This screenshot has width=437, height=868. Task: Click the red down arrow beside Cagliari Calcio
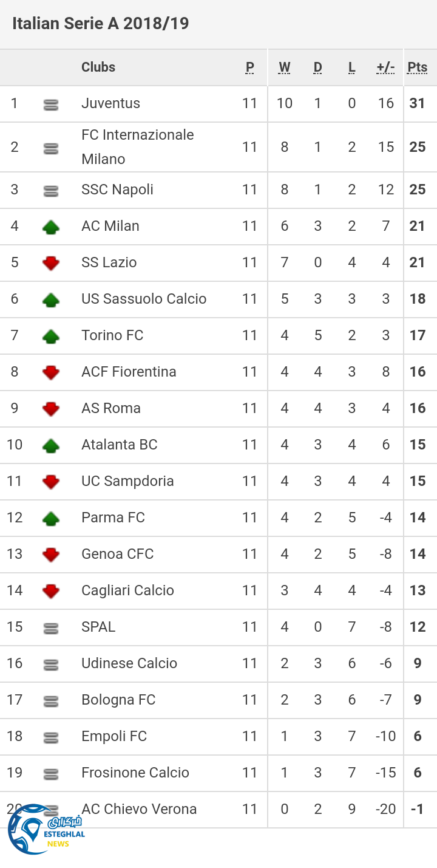[51, 591]
